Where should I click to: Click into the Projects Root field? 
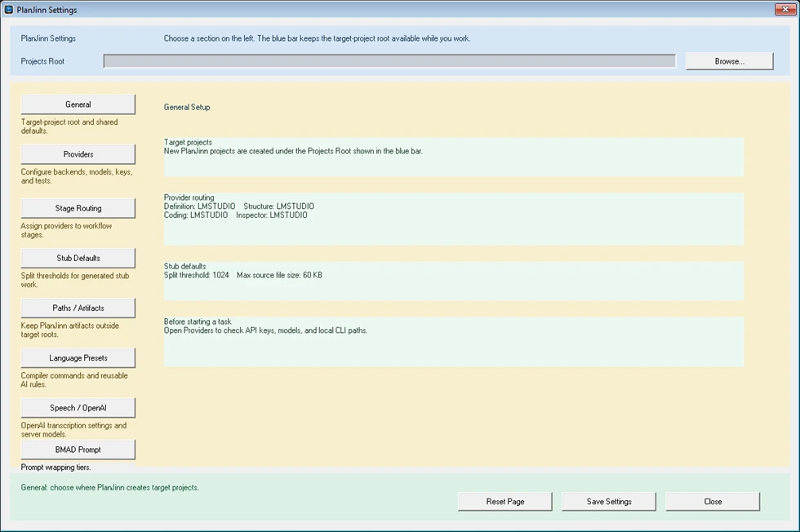coord(389,61)
